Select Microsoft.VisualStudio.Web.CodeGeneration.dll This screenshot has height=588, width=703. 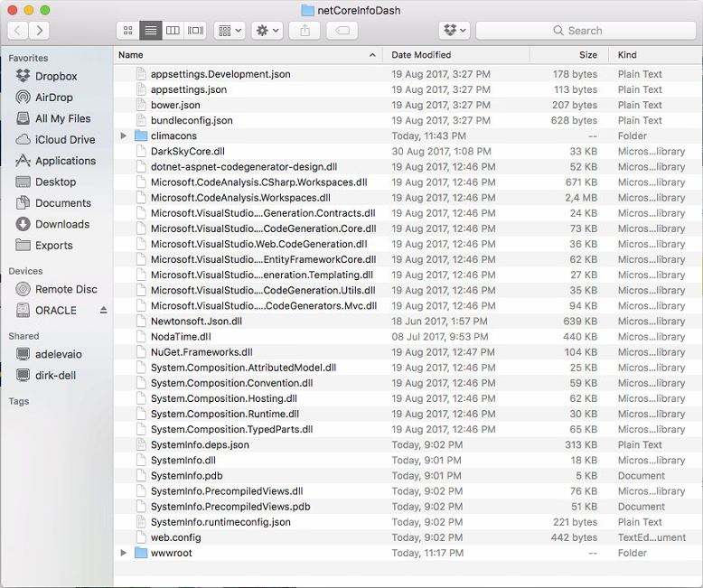click(408, 244)
